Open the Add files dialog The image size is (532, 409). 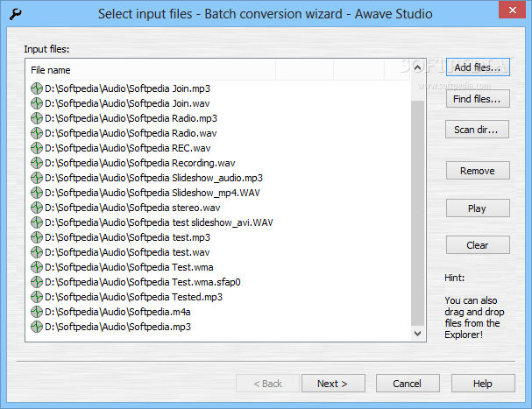478,67
